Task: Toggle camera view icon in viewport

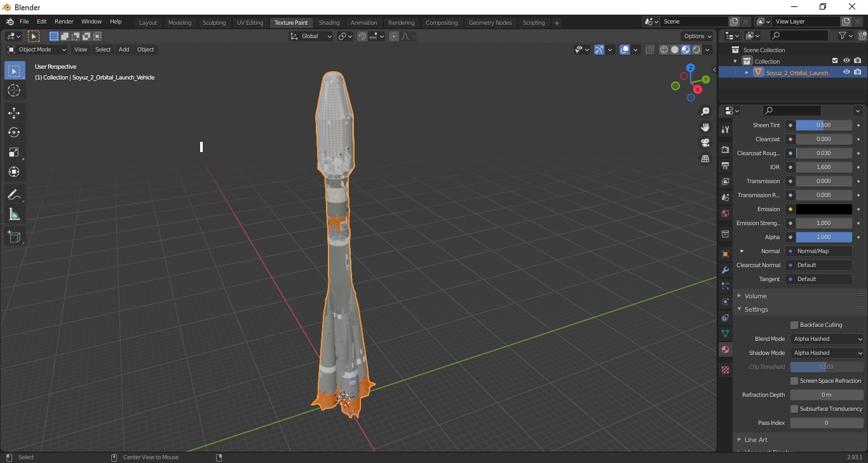Action: (705, 143)
